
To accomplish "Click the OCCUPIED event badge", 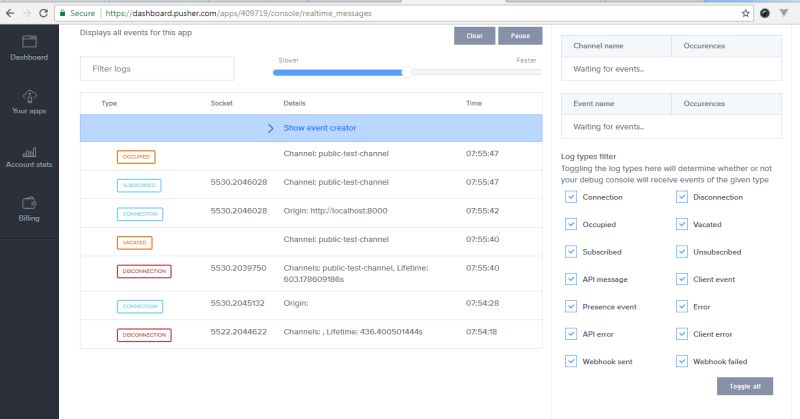I will 136,157.
